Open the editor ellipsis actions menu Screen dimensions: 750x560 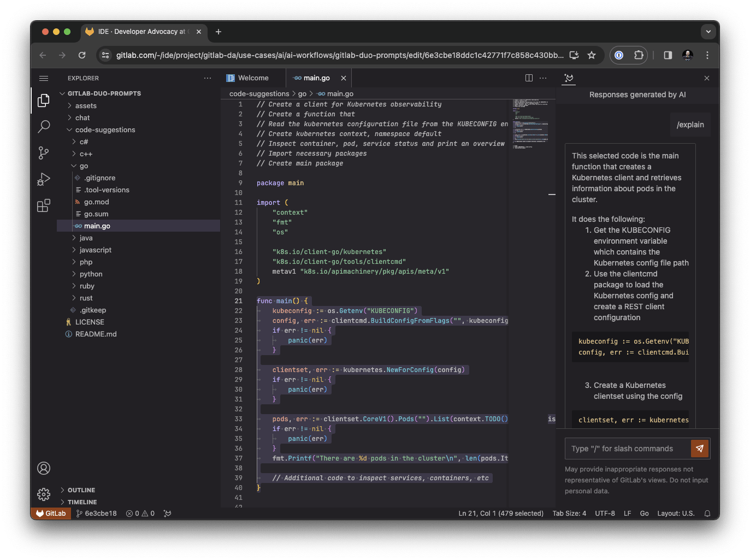543,78
